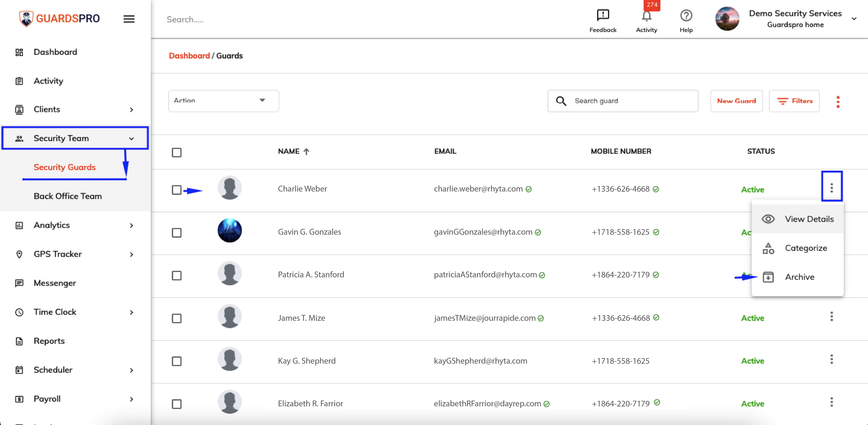Choose Categorize from the context menu
This screenshot has height=425, width=868.
798,248
